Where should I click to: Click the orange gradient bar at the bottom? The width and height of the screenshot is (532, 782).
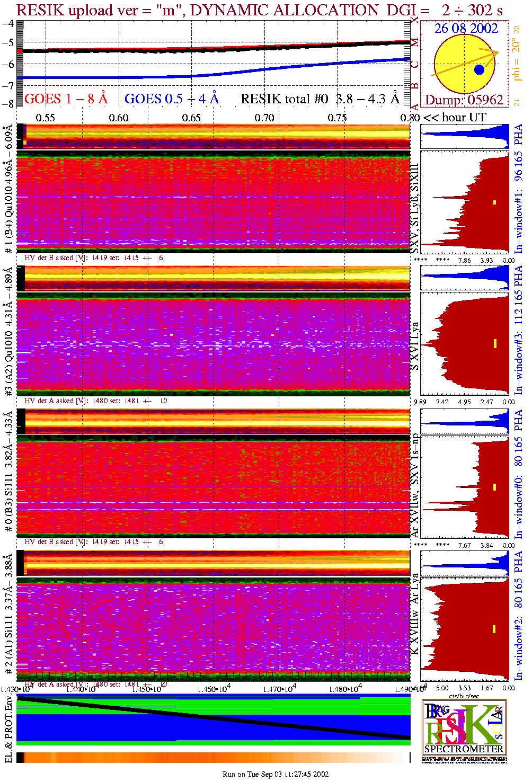click(212, 758)
